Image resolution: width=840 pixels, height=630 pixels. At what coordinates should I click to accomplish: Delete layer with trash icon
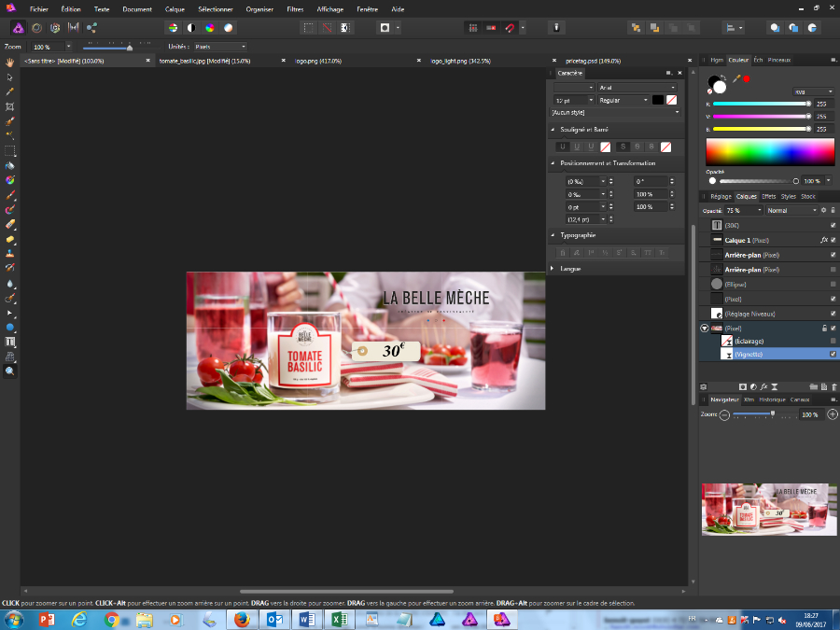834,386
